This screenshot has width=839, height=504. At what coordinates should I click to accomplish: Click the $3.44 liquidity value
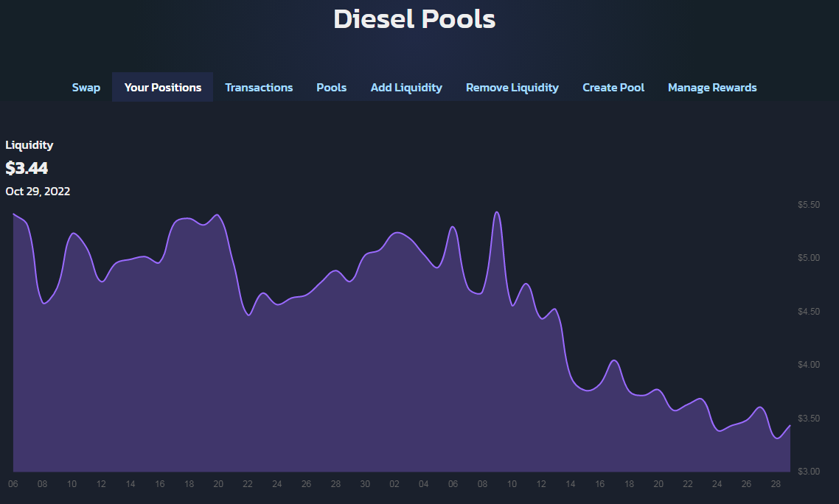[27, 168]
